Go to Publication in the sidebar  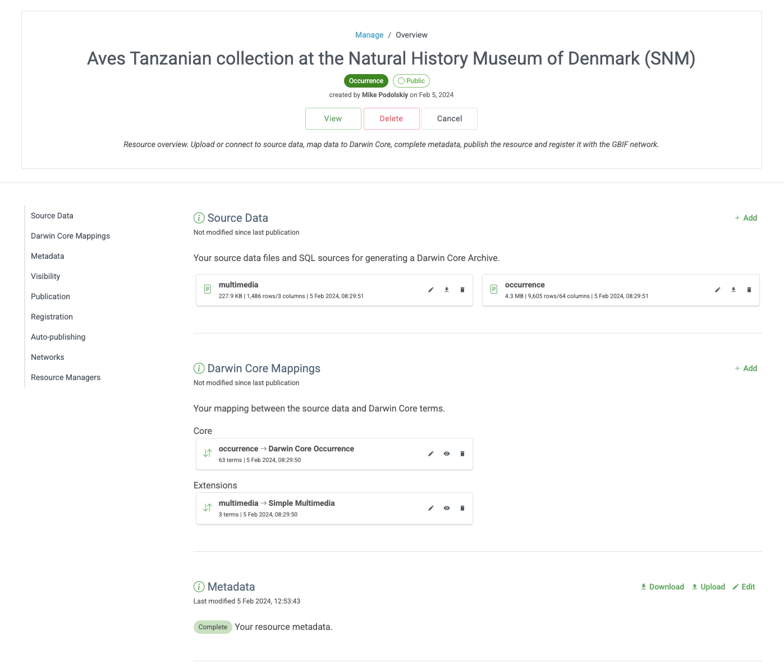tap(51, 296)
